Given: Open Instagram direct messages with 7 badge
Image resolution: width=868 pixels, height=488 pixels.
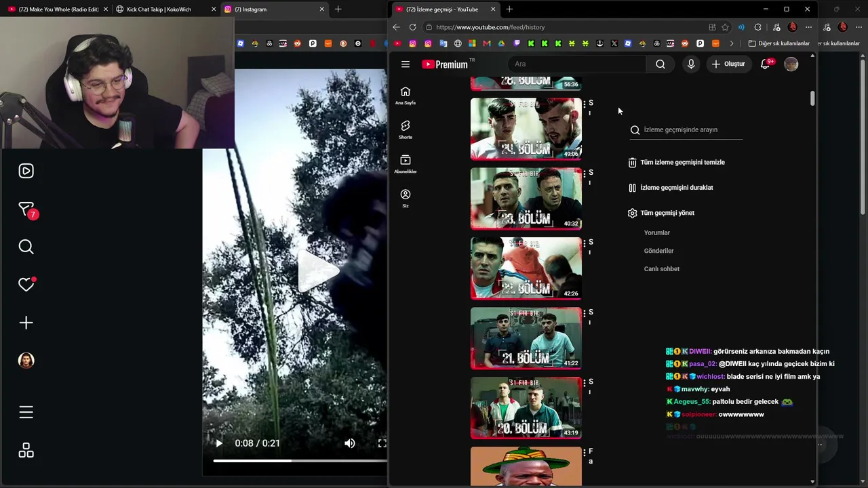Looking at the screenshot, I should 27,210.
